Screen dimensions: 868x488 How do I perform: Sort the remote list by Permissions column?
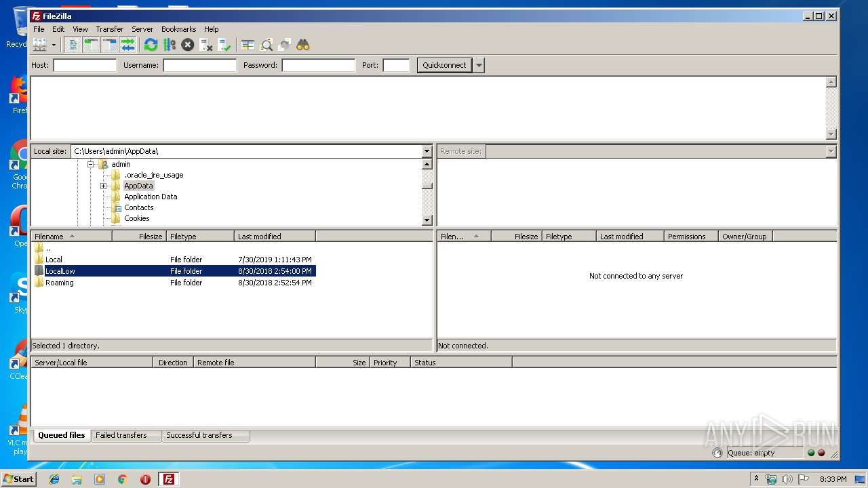pyautogui.click(x=691, y=237)
